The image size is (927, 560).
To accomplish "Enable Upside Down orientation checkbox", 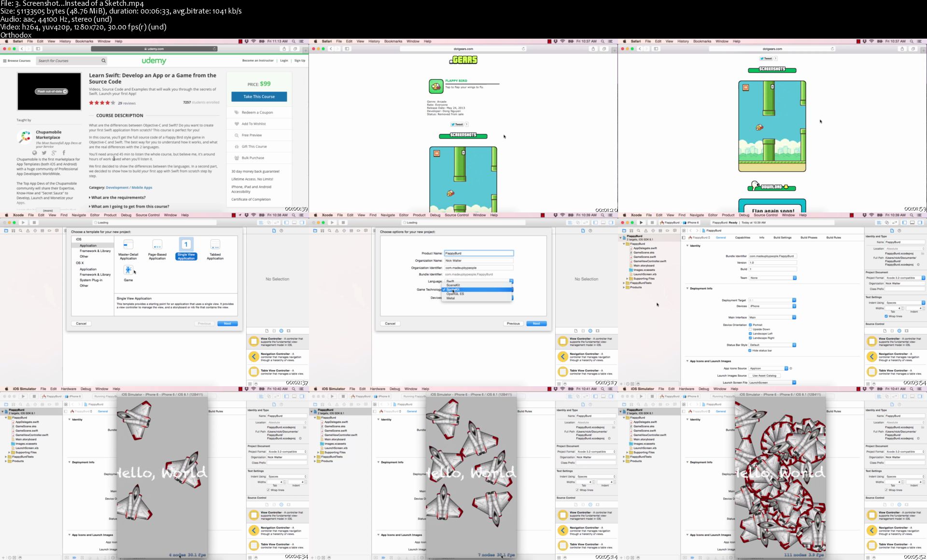I will pos(750,329).
